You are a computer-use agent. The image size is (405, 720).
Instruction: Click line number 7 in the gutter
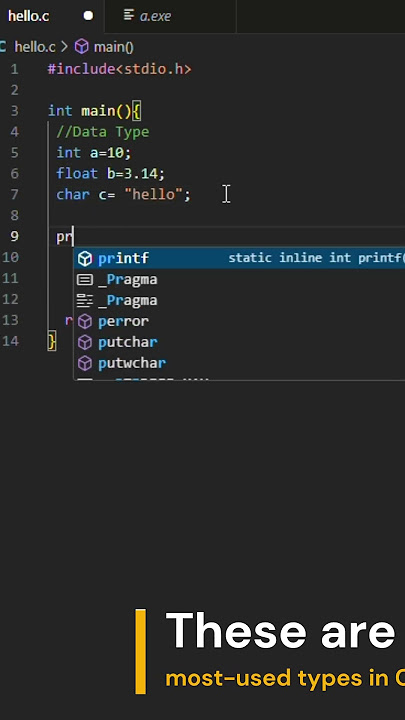click(x=14, y=194)
